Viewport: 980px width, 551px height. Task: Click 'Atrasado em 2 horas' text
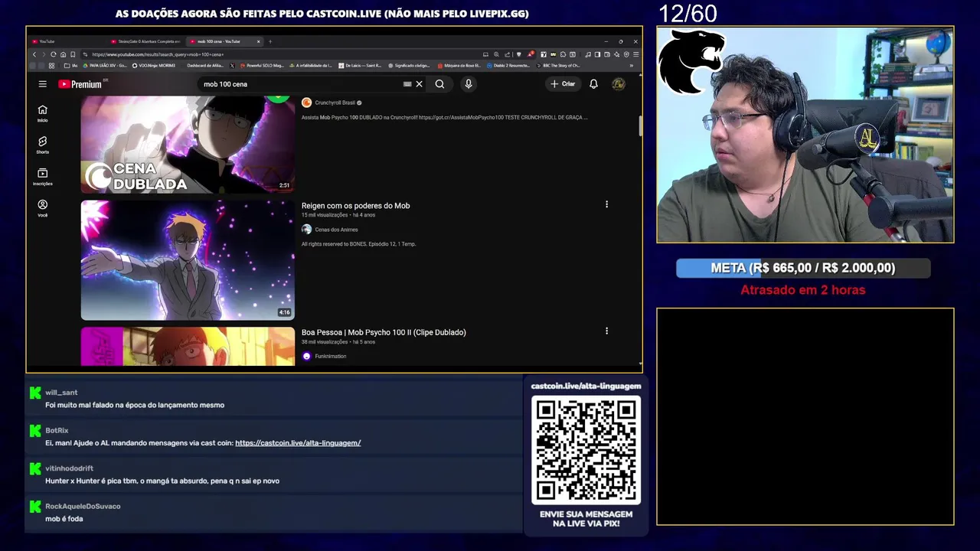803,290
